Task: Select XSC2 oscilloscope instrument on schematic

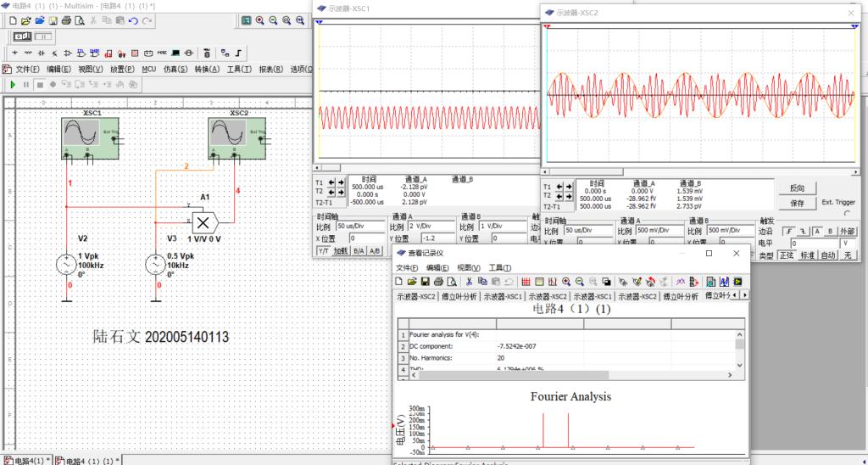Action: (237, 138)
